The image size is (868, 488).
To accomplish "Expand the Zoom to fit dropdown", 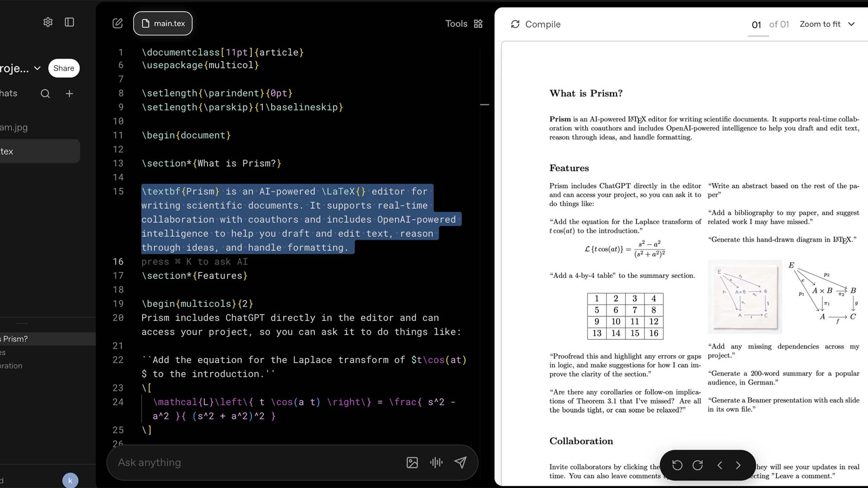I will [827, 24].
